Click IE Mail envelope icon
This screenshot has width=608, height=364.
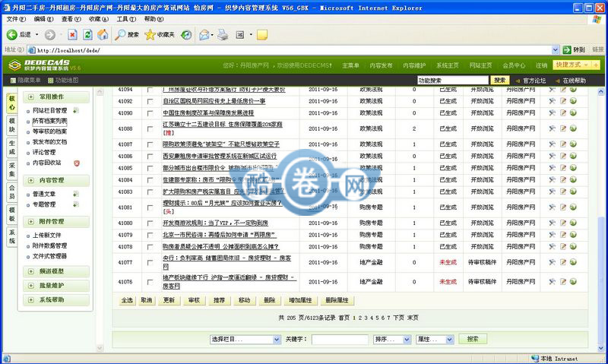(x=204, y=35)
